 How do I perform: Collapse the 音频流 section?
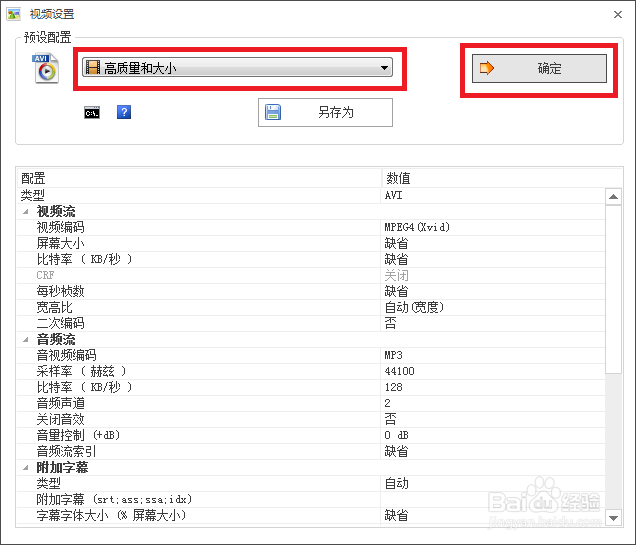26,339
